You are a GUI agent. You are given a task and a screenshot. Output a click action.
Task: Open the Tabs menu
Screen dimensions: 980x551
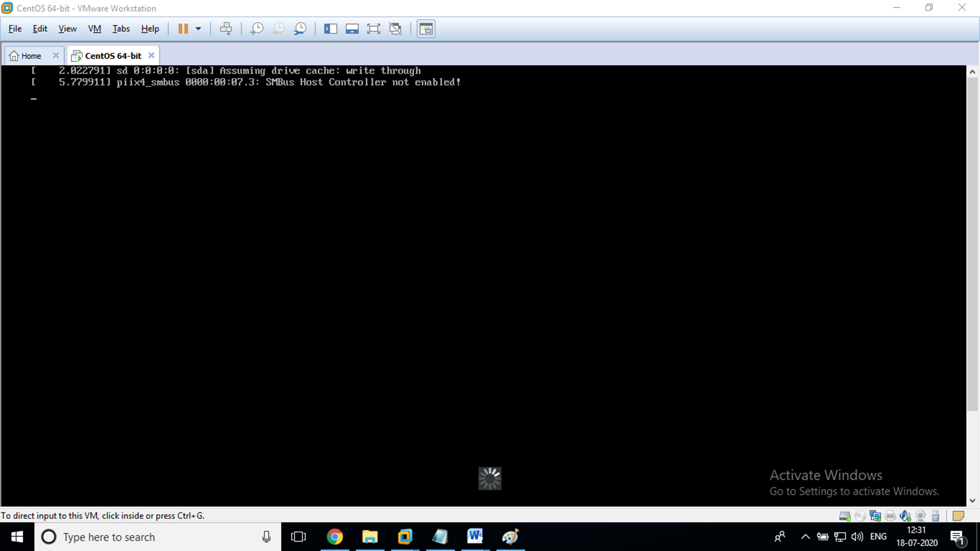point(121,29)
